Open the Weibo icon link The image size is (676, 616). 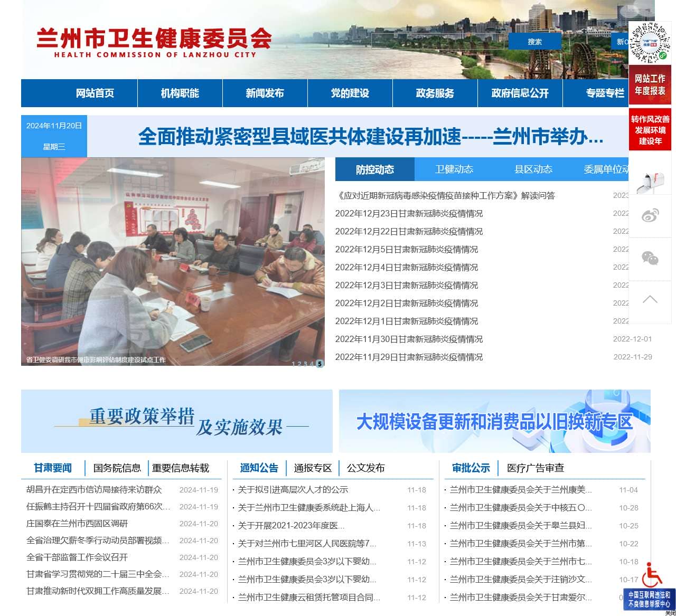point(650,215)
